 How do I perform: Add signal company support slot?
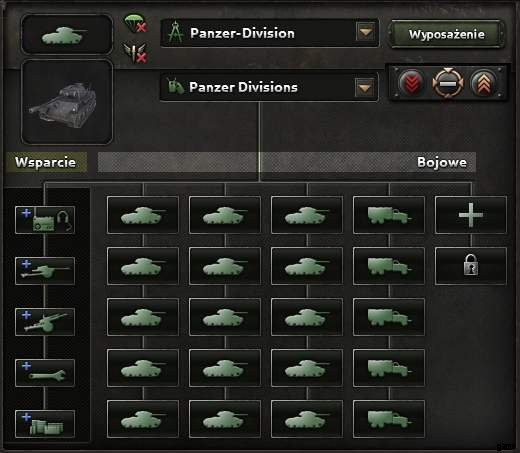tap(45, 220)
